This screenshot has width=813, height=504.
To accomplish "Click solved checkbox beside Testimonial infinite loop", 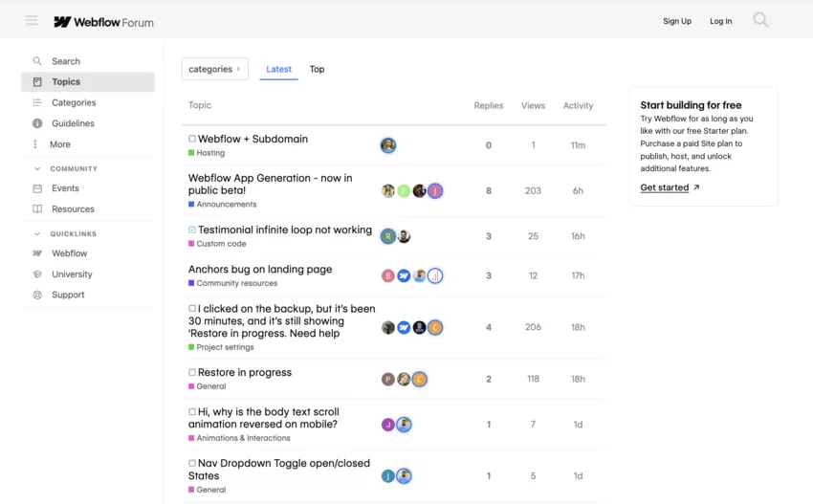I will [192, 230].
